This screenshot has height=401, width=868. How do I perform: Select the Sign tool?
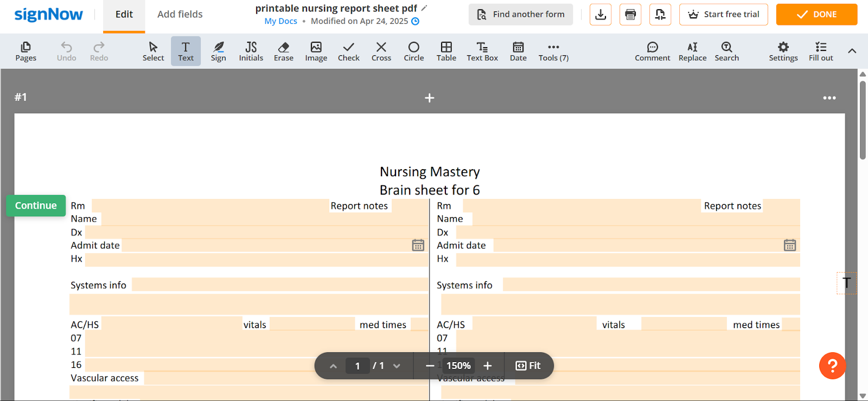[218, 51]
